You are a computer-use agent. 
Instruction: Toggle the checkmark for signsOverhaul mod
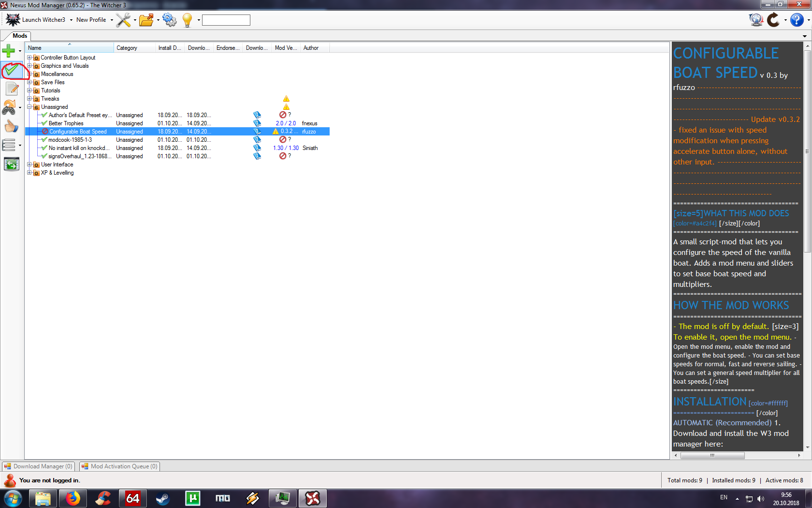click(44, 156)
